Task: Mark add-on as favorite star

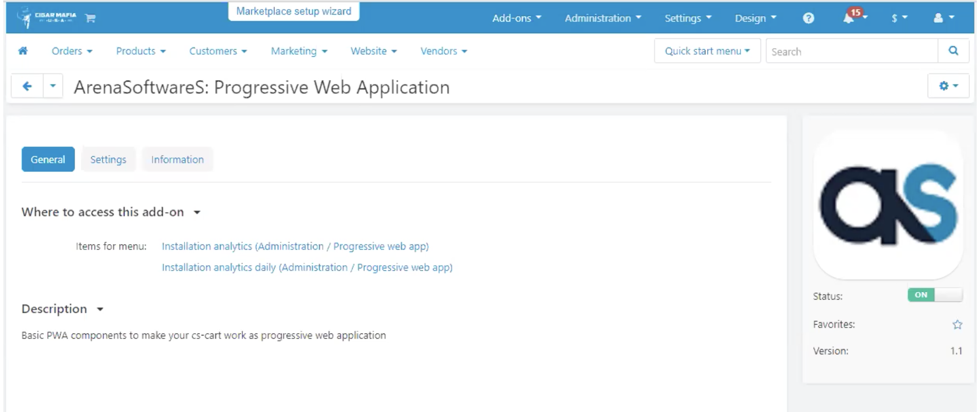Action: (957, 325)
